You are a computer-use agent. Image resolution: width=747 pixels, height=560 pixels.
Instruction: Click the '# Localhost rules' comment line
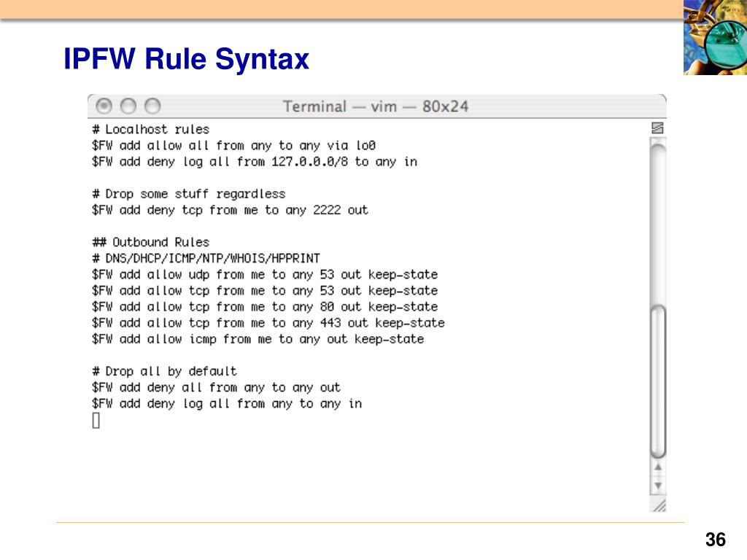(150, 130)
